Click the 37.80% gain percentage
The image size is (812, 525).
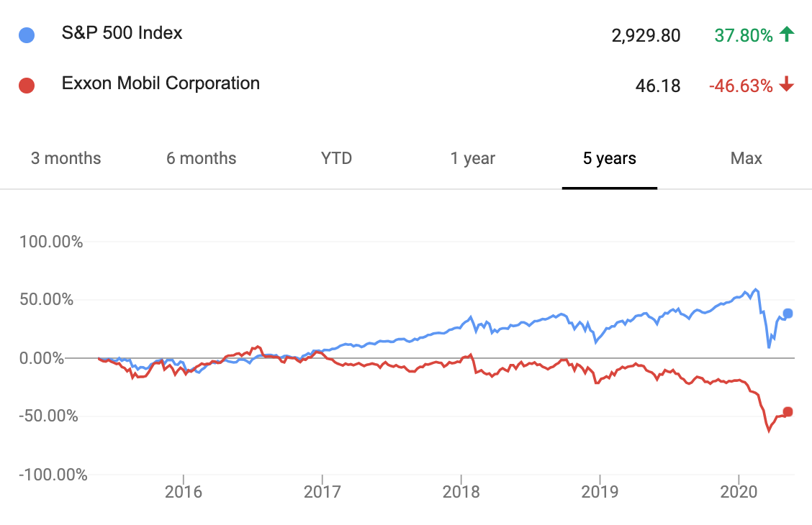click(744, 36)
